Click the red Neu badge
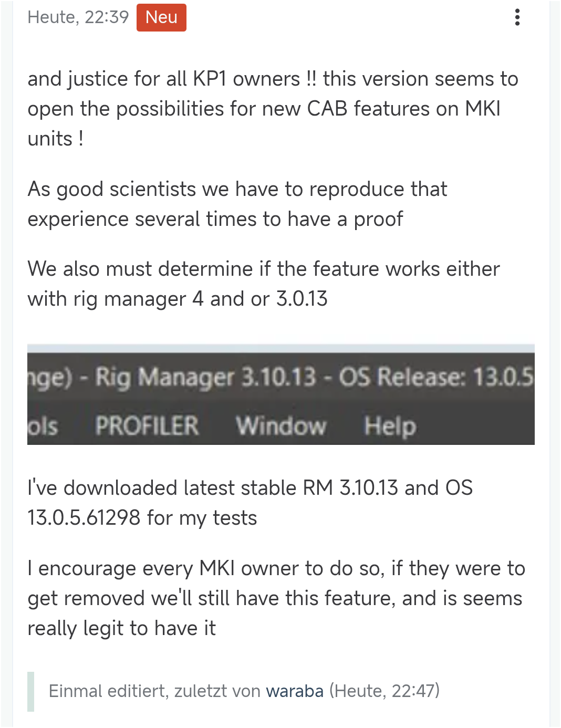 tap(161, 17)
